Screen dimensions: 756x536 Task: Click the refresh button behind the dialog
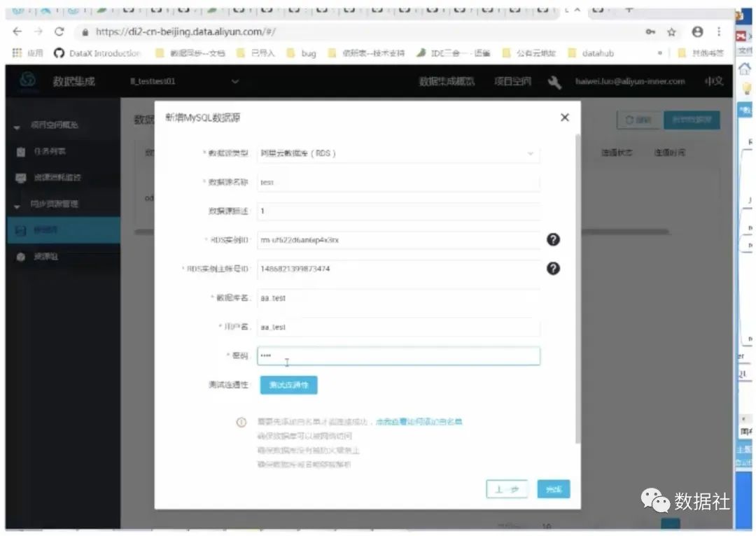638,120
